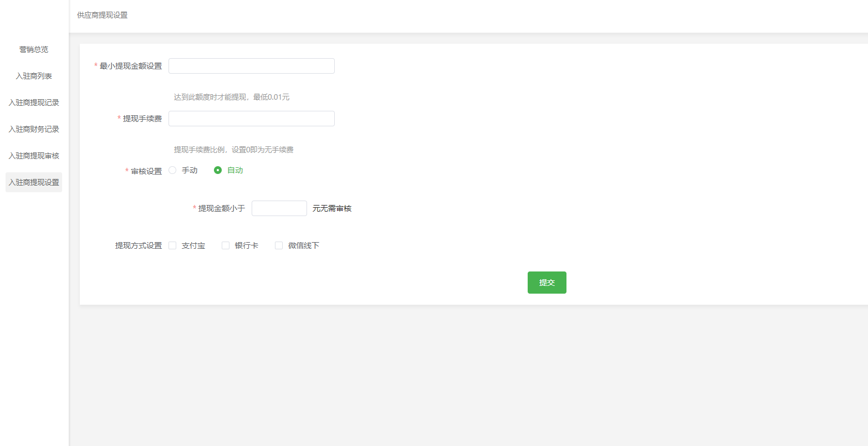Open 营销总览 in the sidebar

[x=34, y=49]
